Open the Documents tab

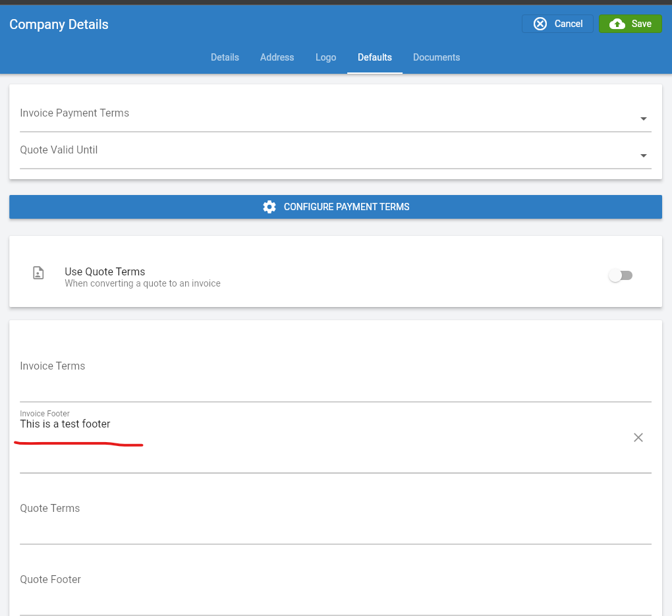coord(436,57)
